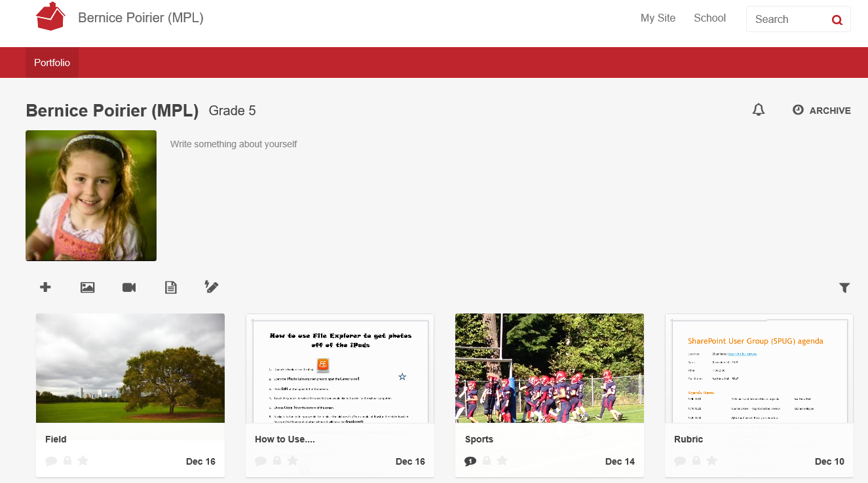This screenshot has height=483, width=868.
Task: Open notifications bell icon
Action: click(x=759, y=110)
